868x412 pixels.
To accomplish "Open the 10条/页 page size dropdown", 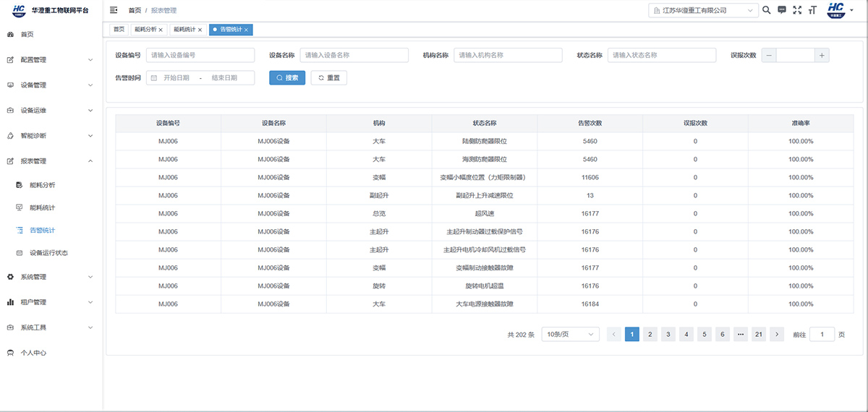I will (571, 334).
